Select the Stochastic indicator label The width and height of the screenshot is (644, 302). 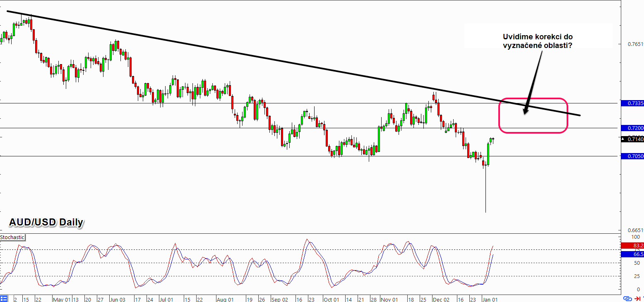[12, 237]
